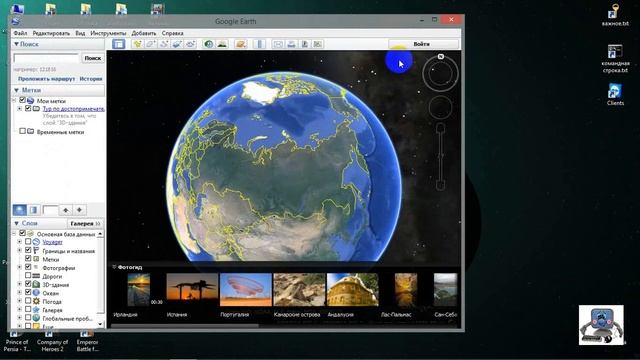Open Company of Heroes 2 desktop shortcut
Screen dimensions: 640x360
tap(52, 341)
